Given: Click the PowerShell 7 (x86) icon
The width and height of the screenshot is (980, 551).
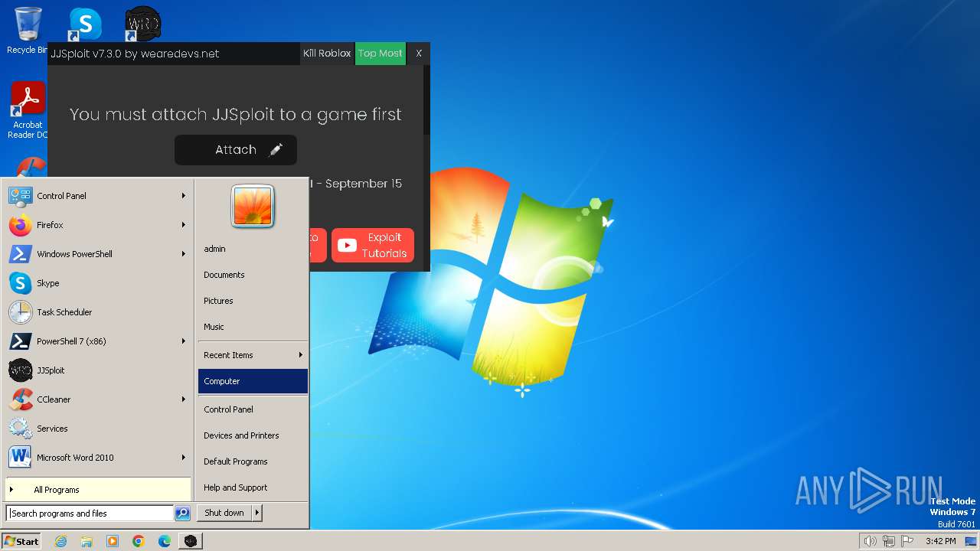Looking at the screenshot, I should coord(20,341).
